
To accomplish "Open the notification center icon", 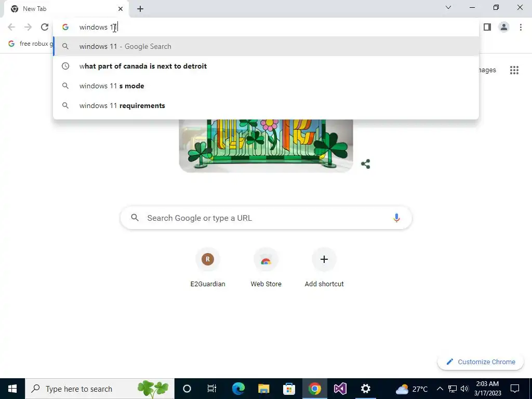I will click(515, 389).
